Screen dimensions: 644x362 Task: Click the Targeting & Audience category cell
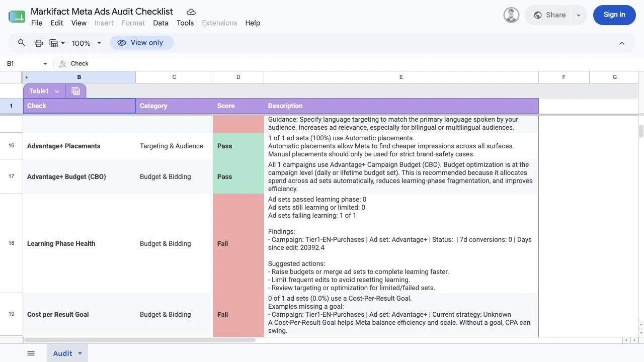[x=174, y=146]
